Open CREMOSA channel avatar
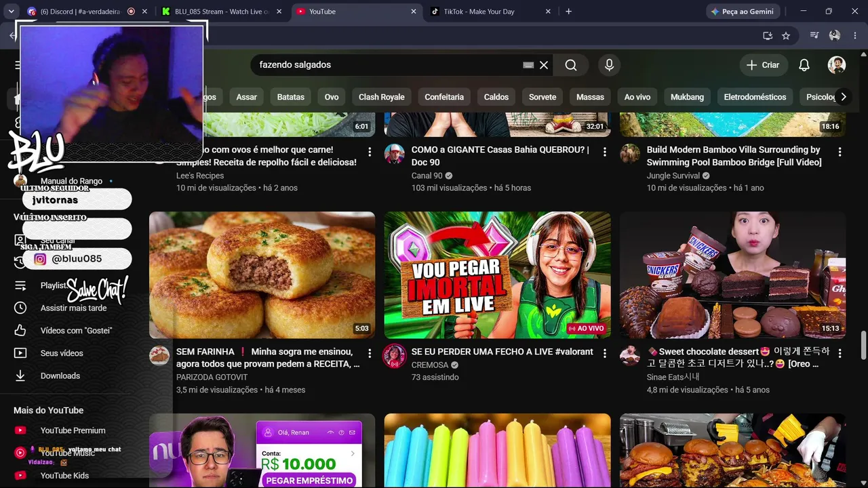 [x=395, y=356]
